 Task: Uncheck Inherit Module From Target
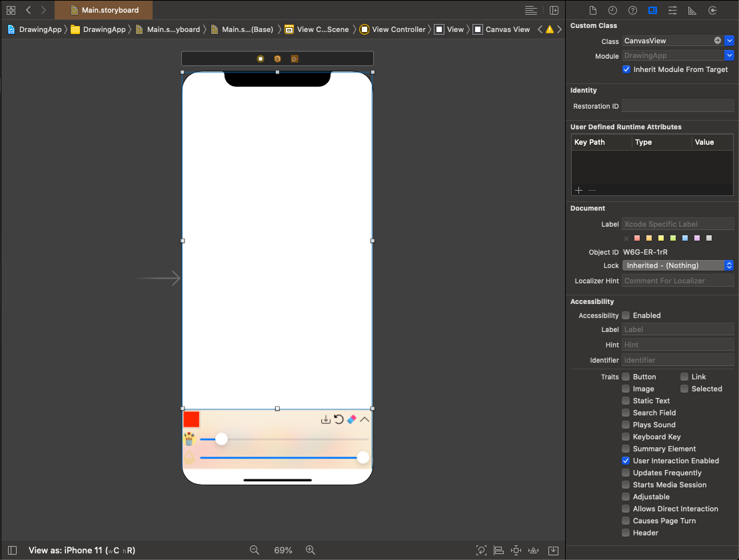(626, 69)
